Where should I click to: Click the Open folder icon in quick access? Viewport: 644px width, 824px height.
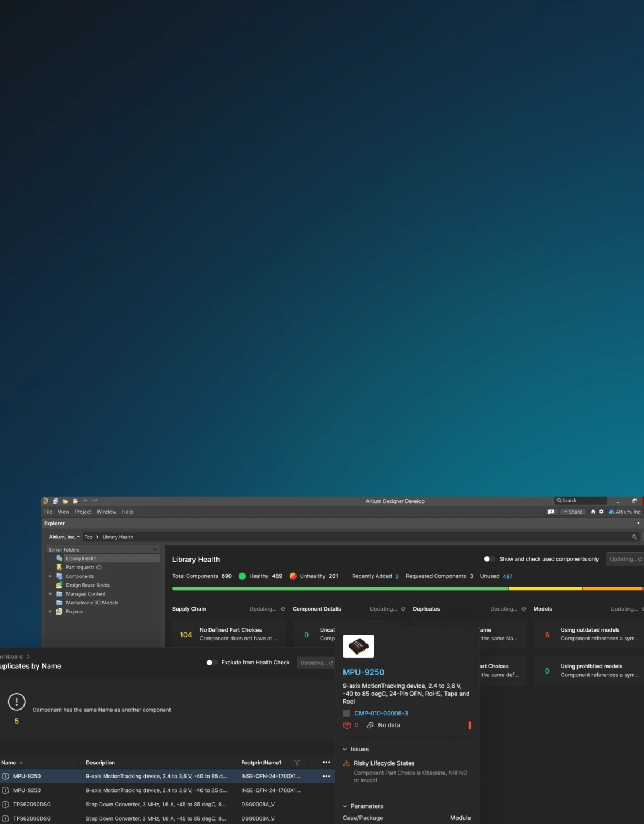(65, 501)
